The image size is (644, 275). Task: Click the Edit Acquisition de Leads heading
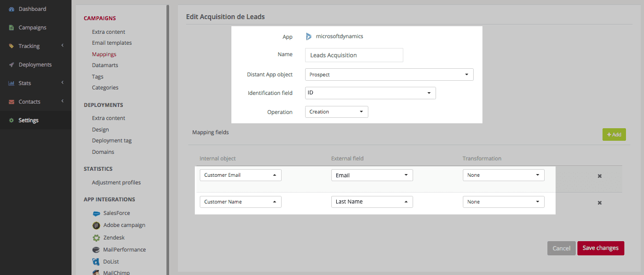pos(225,17)
